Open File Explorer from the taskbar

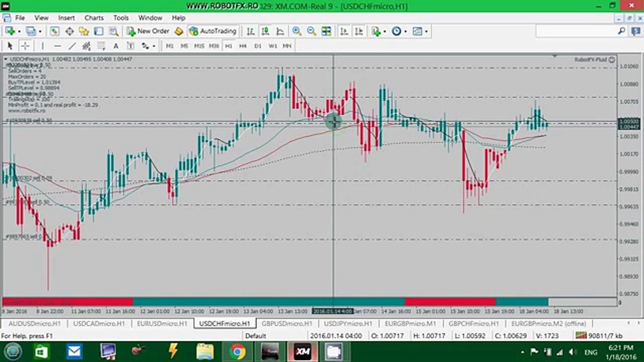point(205,351)
